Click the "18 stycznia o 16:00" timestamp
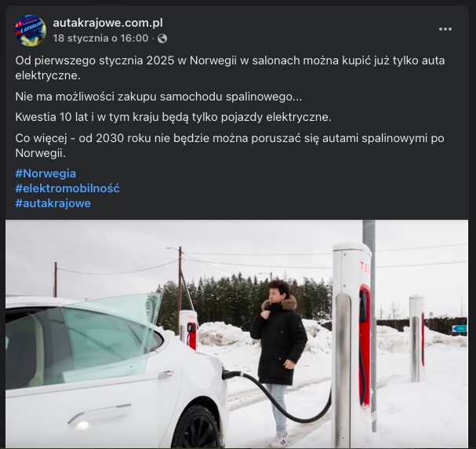This screenshot has width=476, height=449. (100, 38)
